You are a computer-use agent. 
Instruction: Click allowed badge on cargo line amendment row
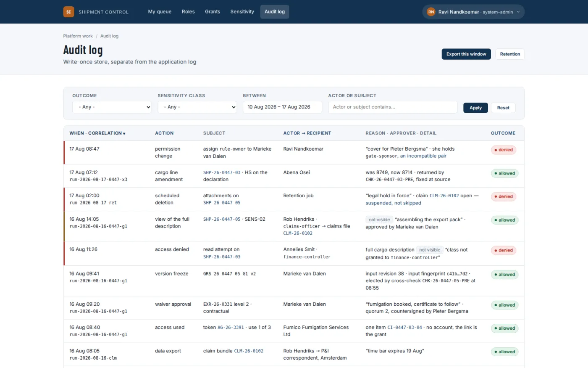pyautogui.click(x=504, y=173)
